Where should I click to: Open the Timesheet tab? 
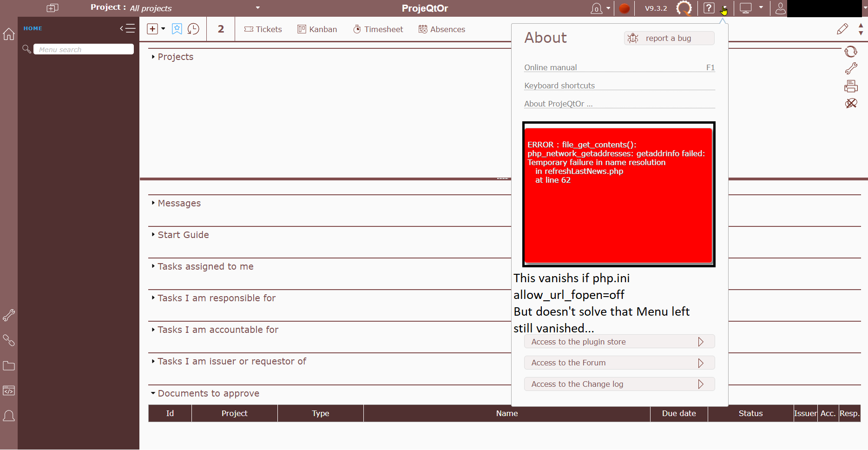click(x=378, y=29)
